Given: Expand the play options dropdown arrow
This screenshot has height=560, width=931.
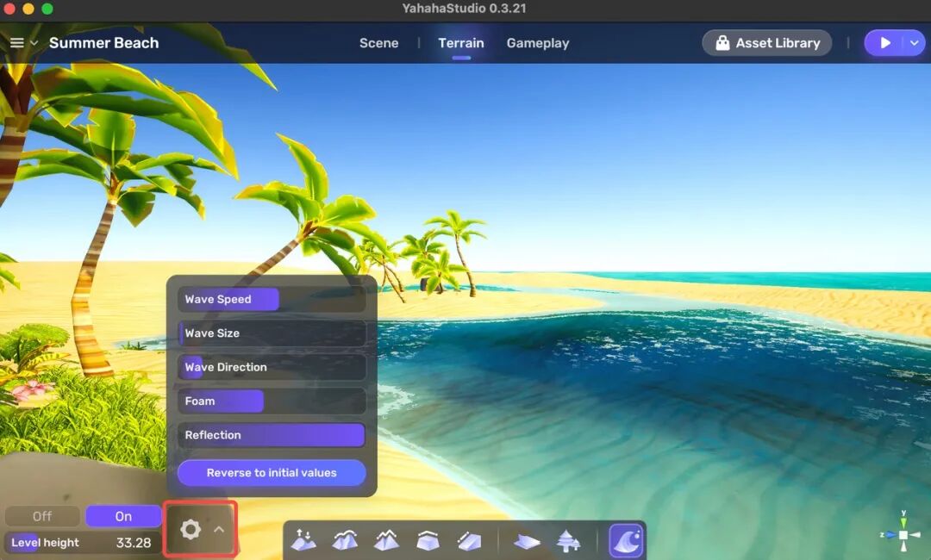Looking at the screenshot, I should click(x=915, y=43).
